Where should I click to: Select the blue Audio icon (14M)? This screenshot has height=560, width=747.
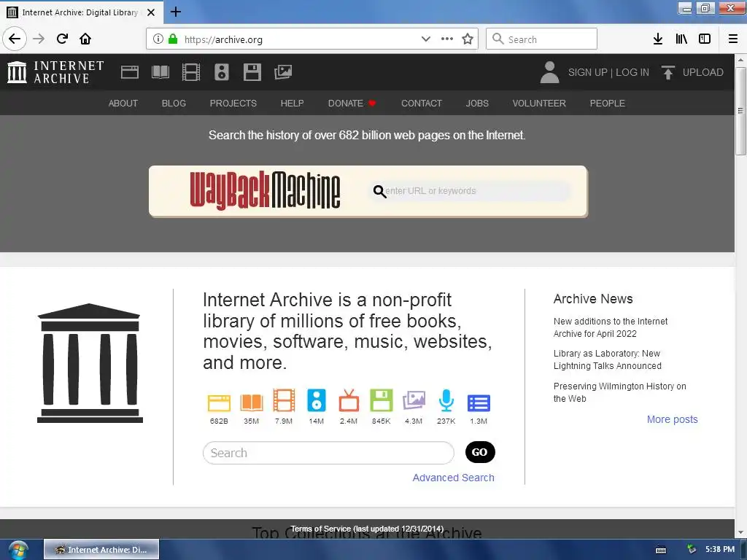[x=317, y=400]
